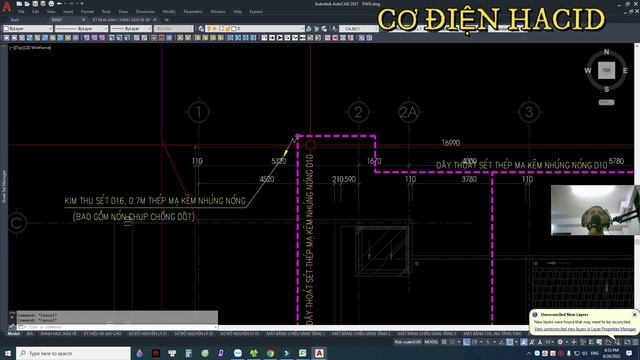Open Excel from the taskbar
Image resolution: width=640 pixels, height=360 pixels.
click(302, 353)
